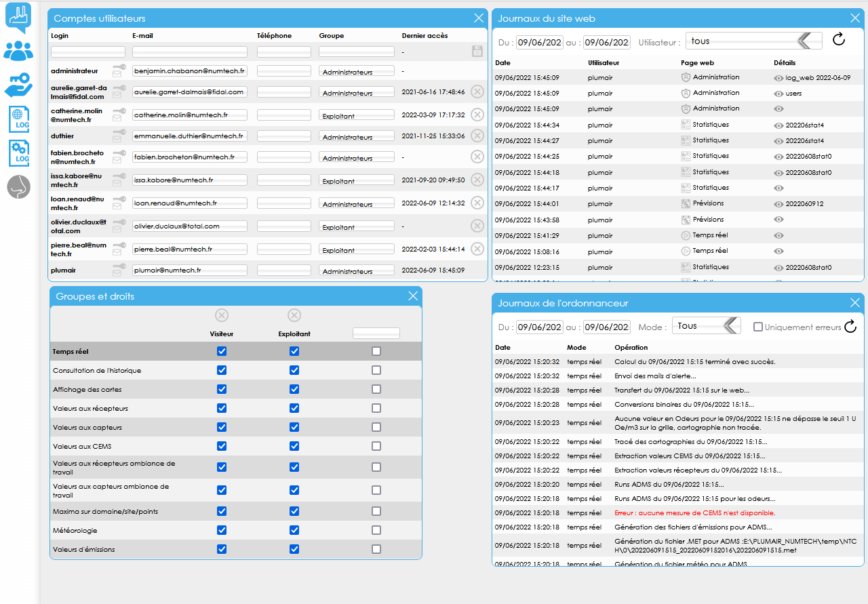868x604 pixels.
Task: Refresh the Journaux du site web list
Action: pyautogui.click(x=839, y=40)
